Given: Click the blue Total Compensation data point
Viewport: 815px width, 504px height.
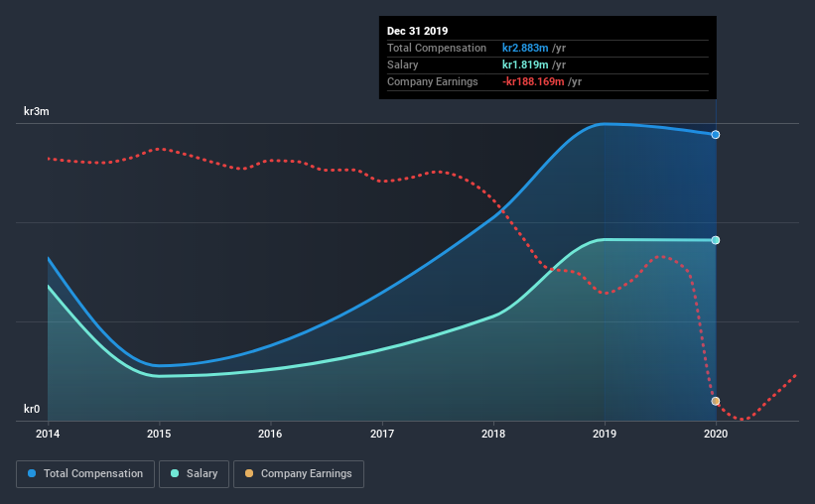Looking at the screenshot, I should (x=715, y=135).
